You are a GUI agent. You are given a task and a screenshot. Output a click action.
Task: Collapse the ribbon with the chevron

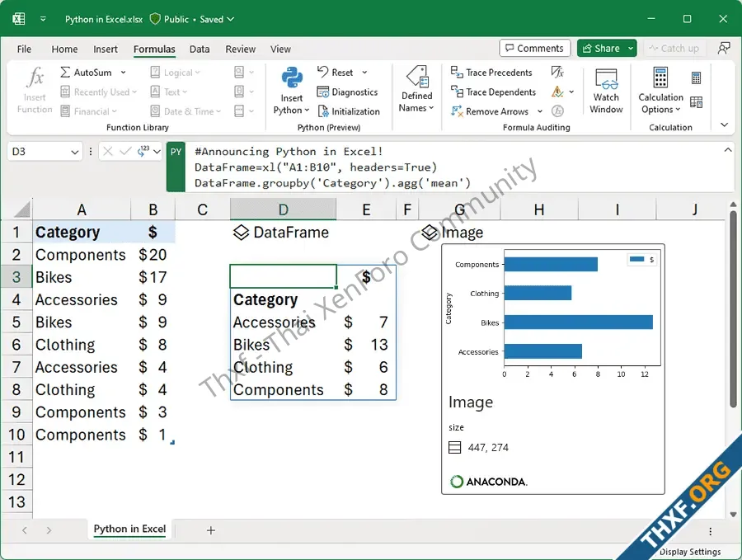coord(724,125)
